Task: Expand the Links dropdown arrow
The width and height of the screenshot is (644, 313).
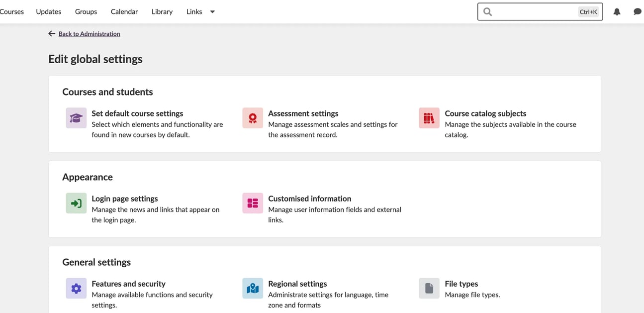Action: (x=212, y=12)
